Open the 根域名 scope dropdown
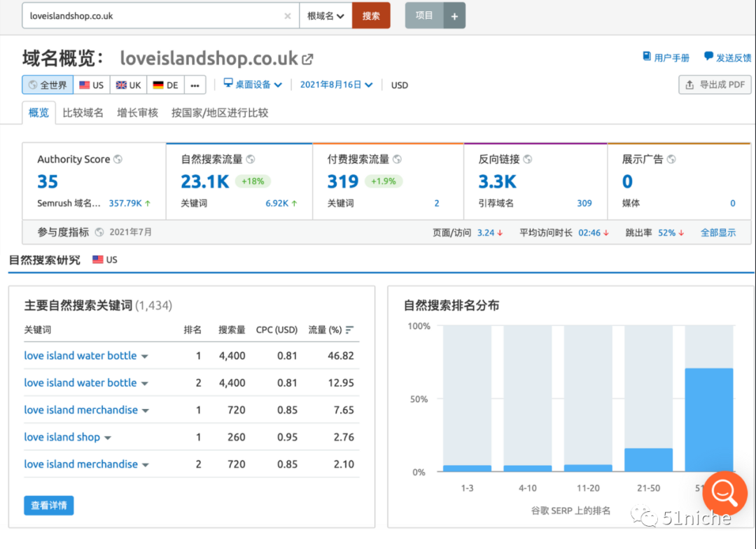756x549 pixels. point(325,16)
